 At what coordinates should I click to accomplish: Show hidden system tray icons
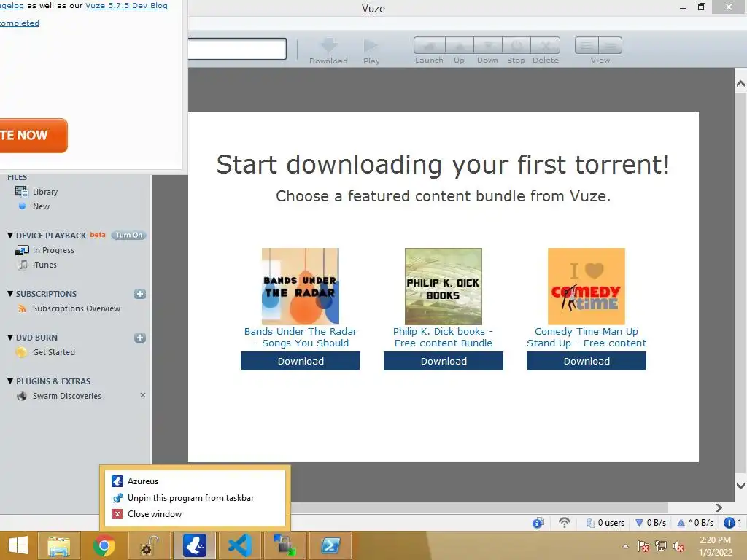625,546
